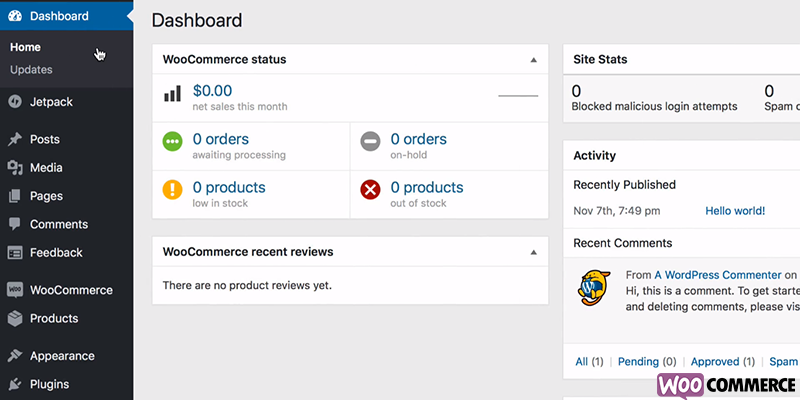Click the Products box icon
Image resolution: width=800 pixels, height=400 pixels.
15,318
